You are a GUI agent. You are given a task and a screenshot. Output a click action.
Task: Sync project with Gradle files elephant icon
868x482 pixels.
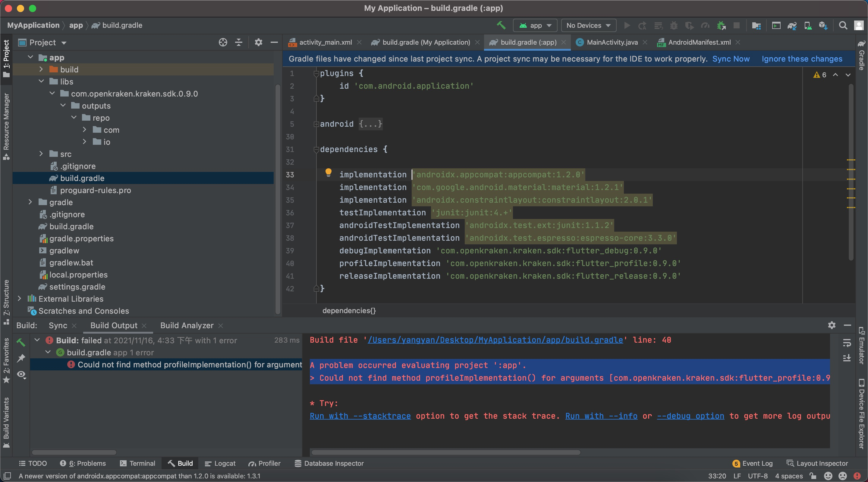point(792,25)
